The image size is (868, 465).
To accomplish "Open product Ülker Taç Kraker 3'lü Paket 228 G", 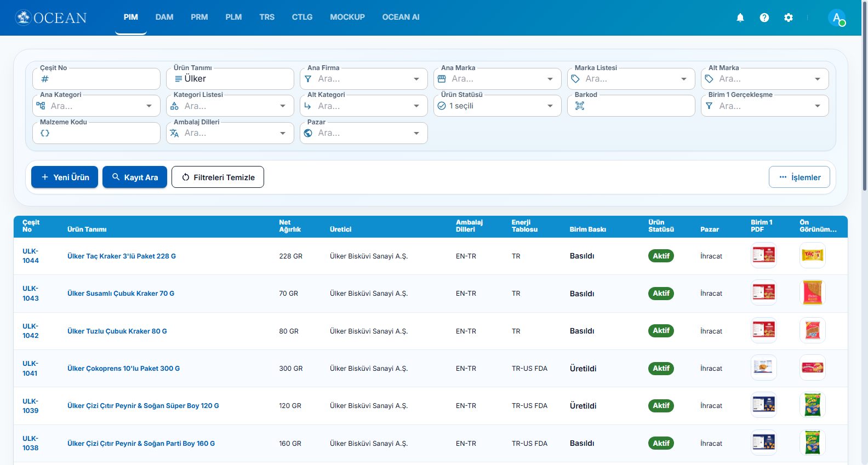I will [122, 256].
